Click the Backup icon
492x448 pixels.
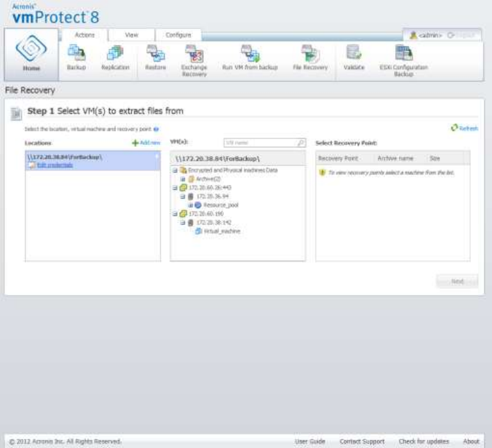(x=76, y=53)
